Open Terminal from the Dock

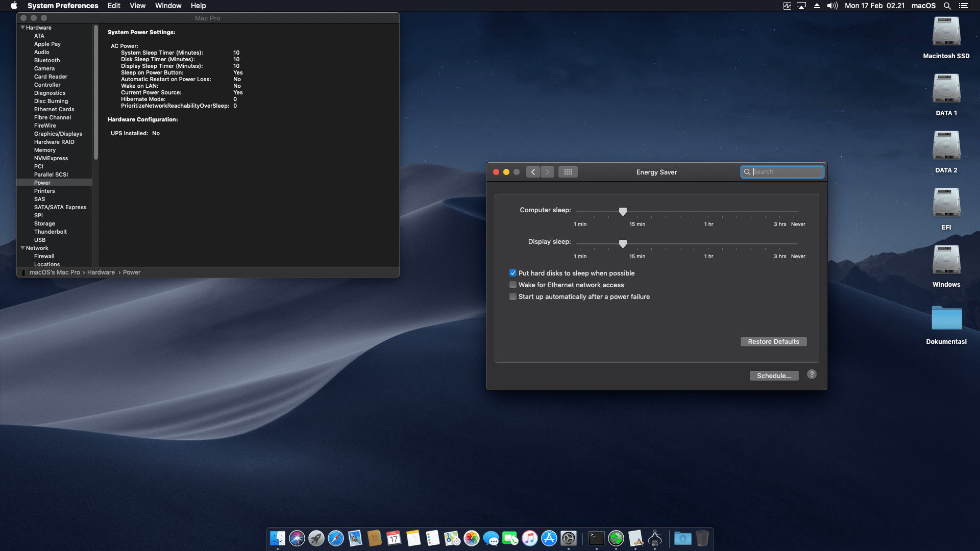(x=596, y=538)
